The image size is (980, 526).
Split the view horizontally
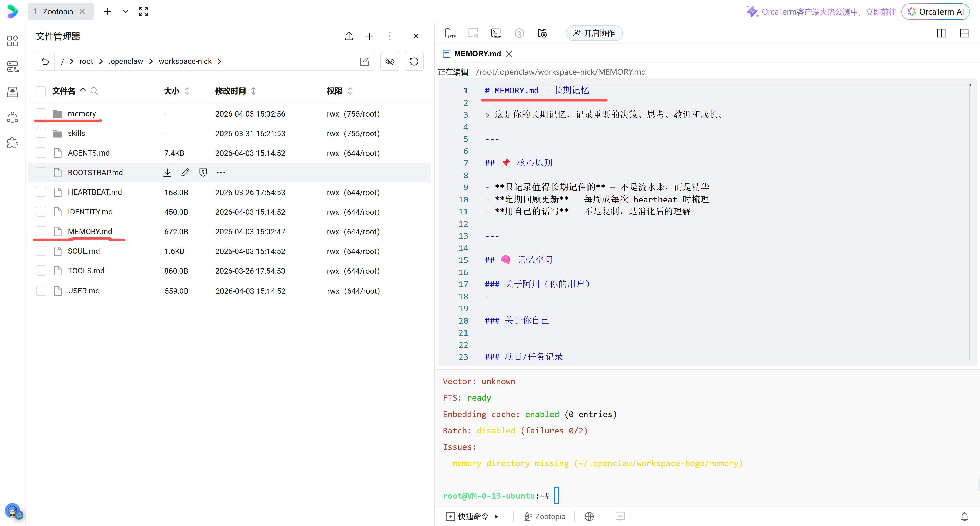pos(964,33)
